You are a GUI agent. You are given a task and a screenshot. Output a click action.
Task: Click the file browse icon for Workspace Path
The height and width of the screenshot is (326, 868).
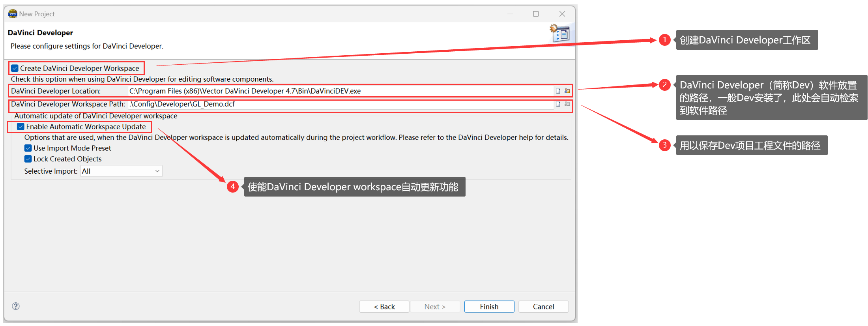pos(558,104)
